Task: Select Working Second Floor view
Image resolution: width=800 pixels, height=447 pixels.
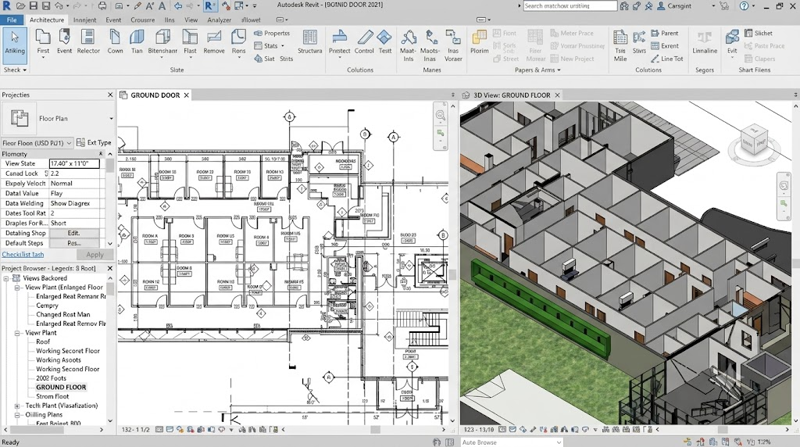Action: [67, 369]
